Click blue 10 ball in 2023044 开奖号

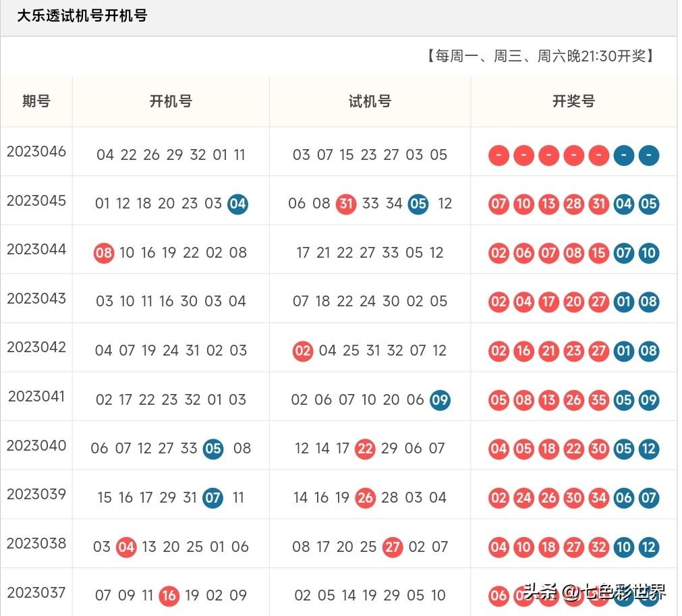click(x=649, y=253)
